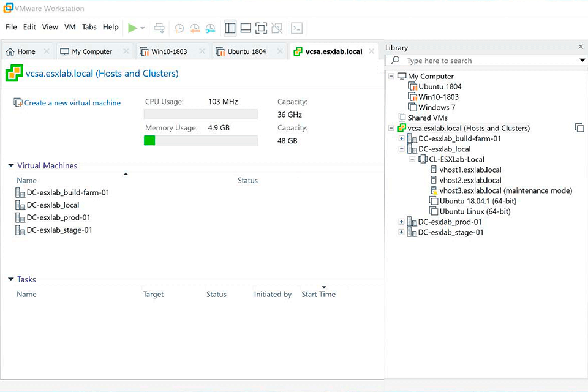Collapse My Computer tree node
The height and width of the screenshot is (392, 588).
click(391, 76)
